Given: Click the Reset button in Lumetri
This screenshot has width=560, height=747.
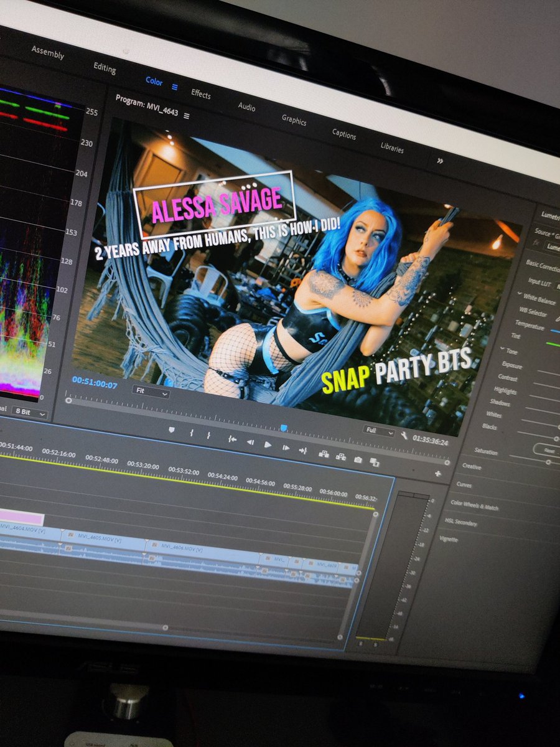Looking at the screenshot, I should pos(549,449).
